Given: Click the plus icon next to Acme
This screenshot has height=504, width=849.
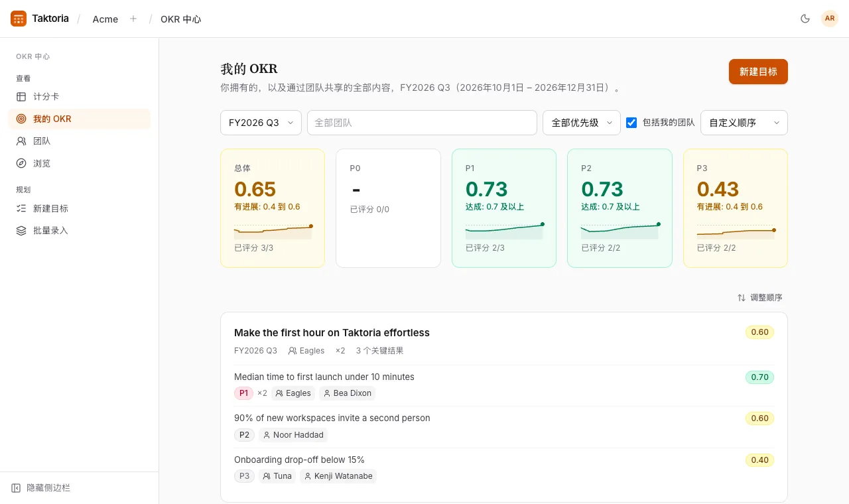Looking at the screenshot, I should 133,19.
